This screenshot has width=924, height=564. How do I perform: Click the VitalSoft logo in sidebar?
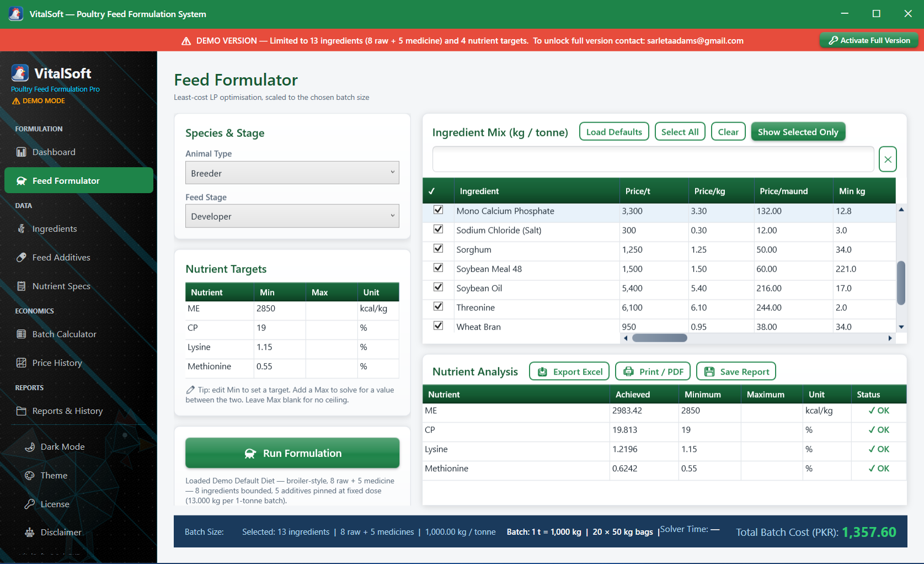pyautogui.click(x=20, y=73)
